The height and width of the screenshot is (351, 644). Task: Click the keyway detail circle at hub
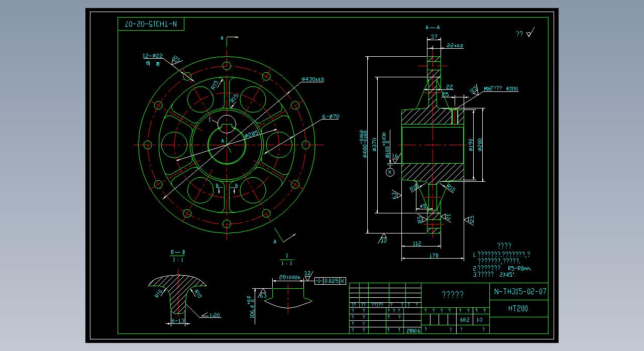[228, 121]
